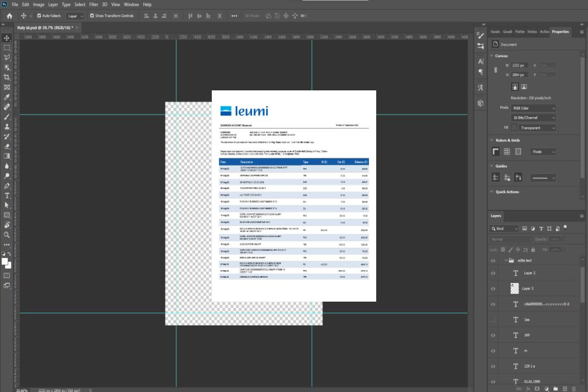Open the Filter menu

[x=94, y=4]
